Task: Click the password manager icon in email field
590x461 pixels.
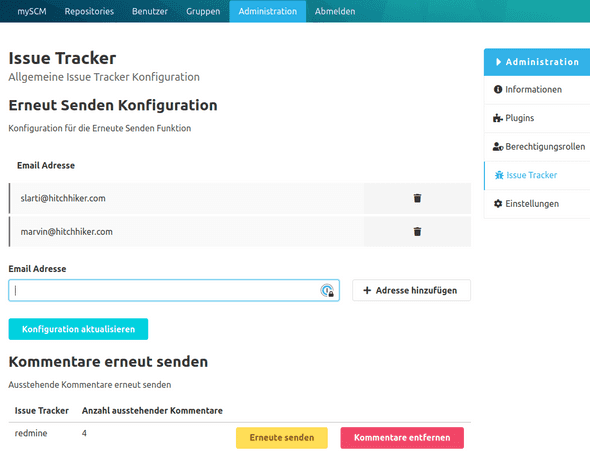Action: pyautogui.click(x=327, y=290)
